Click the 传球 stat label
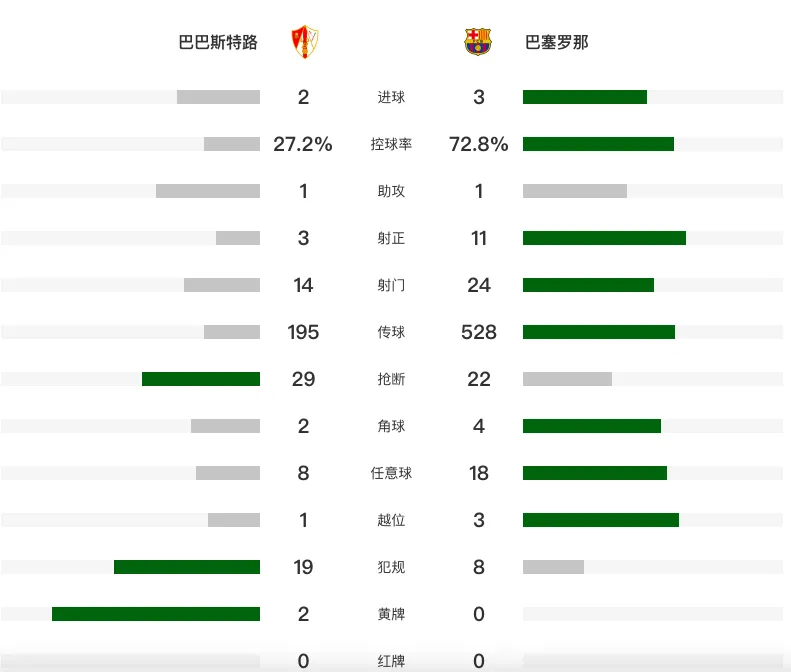Screen dimensions: 791x672 tap(391, 332)
